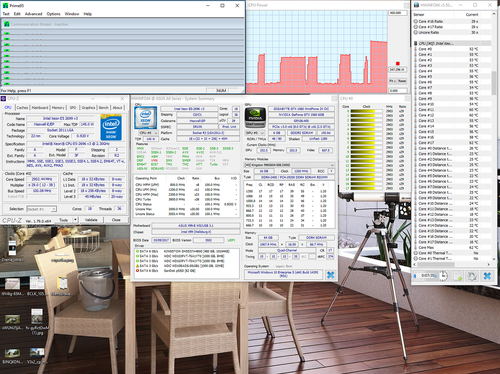500x374 pixels.
Task: Open the Advanced menu in Prime95
Action: pos(33,14)
